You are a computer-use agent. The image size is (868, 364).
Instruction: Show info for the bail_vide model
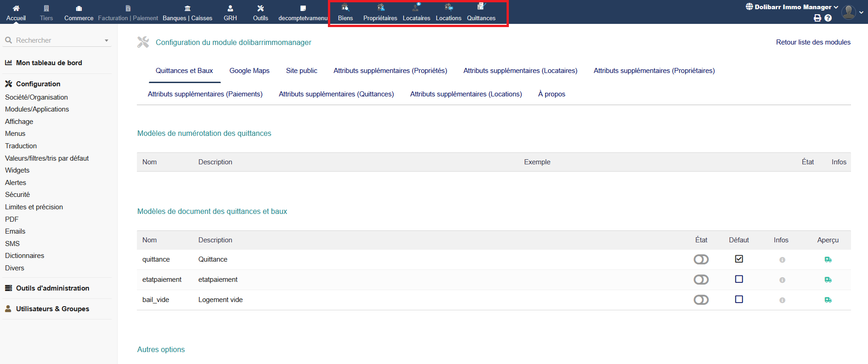coord(782,300)
